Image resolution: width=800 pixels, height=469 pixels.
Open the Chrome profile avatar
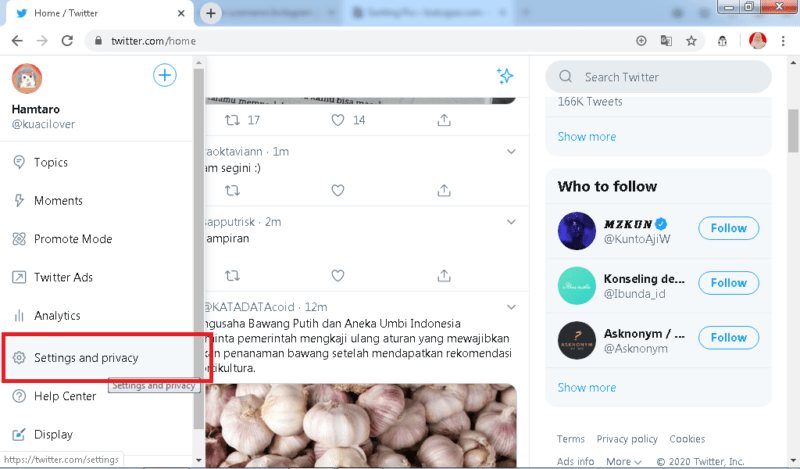tap(758, 41)
